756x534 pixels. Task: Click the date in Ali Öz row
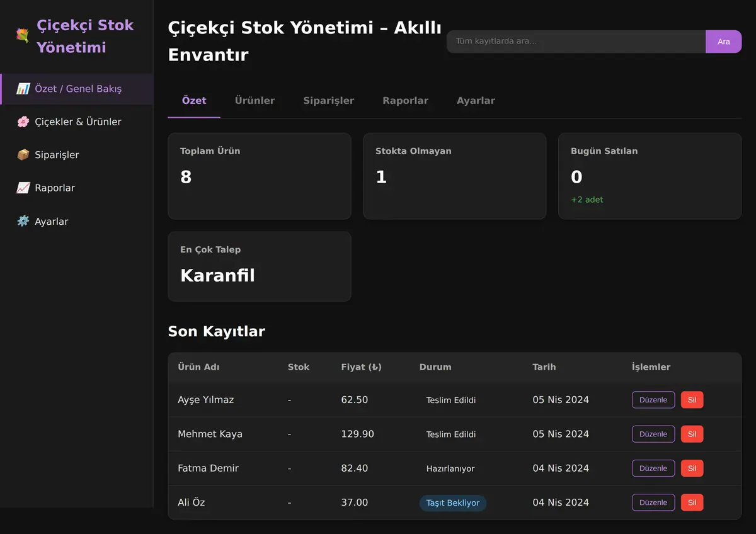coord(561,503)
